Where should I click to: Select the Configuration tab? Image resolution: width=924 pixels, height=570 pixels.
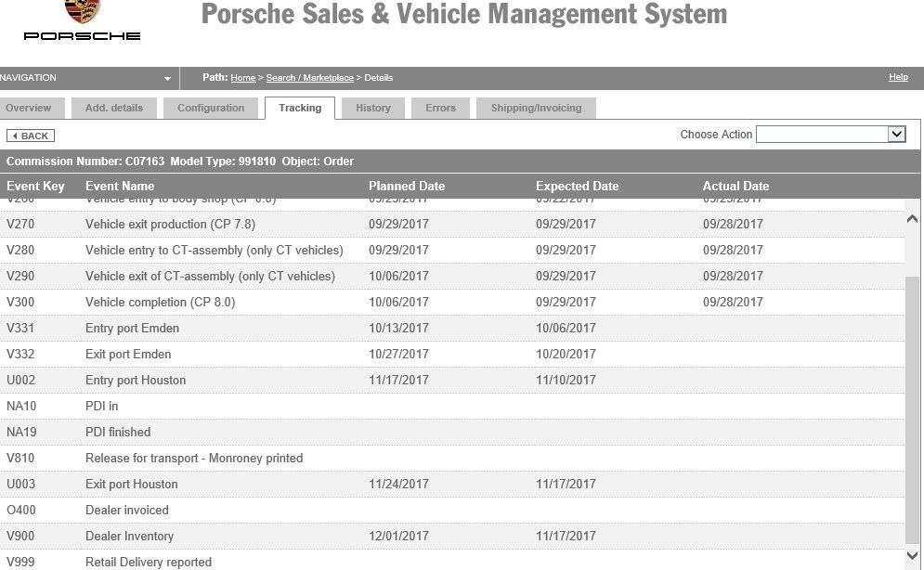click(211, 108)
